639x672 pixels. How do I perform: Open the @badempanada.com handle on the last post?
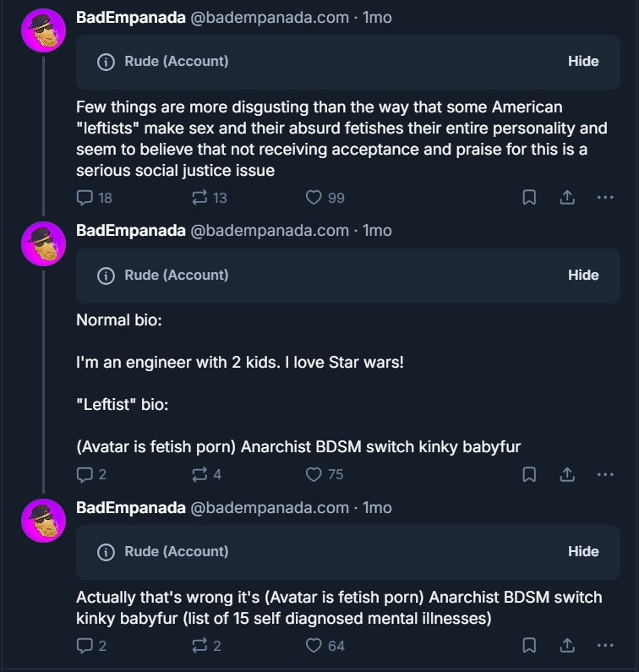click(x=269, y=507)
